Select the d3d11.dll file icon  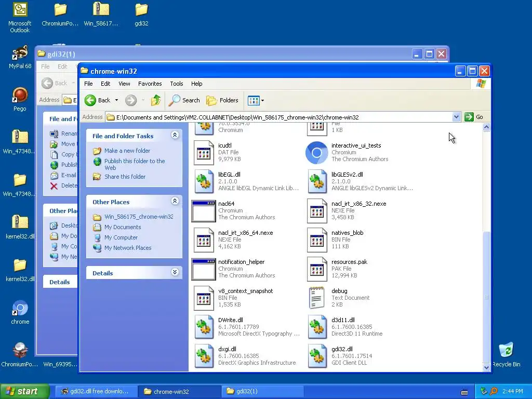click(317, 327)
